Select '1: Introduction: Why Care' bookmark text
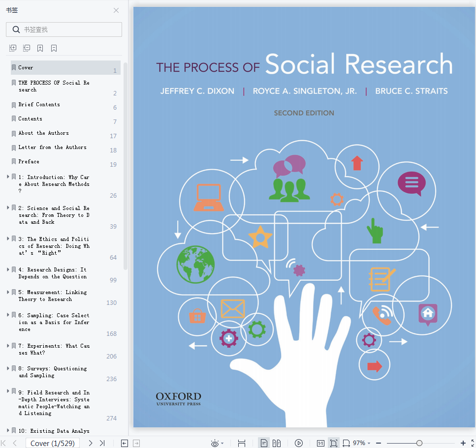The image size is (476, 448). point(54,184)
